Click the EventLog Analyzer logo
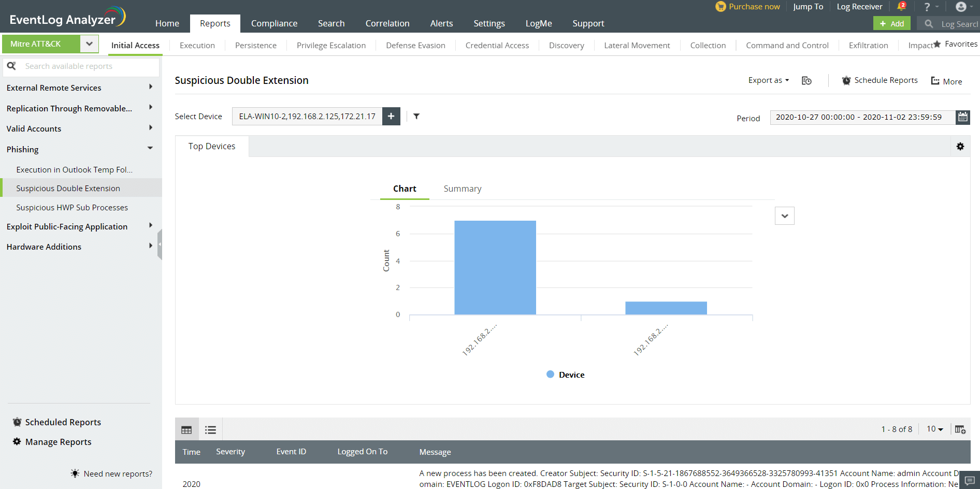Viewport: 980px width, 489px height. point(67,17)
